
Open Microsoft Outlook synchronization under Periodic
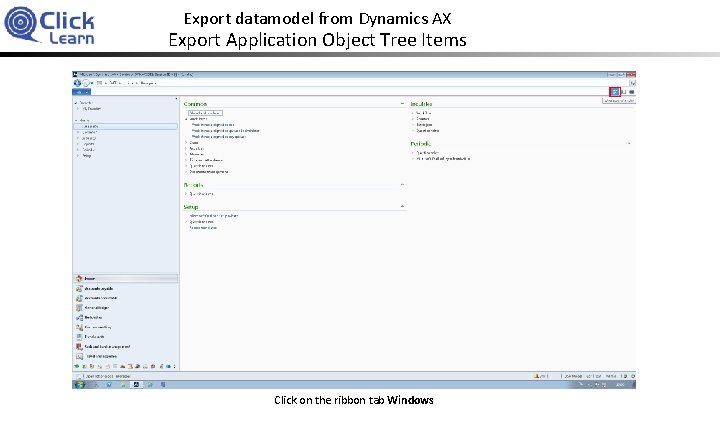click(443, 159)
